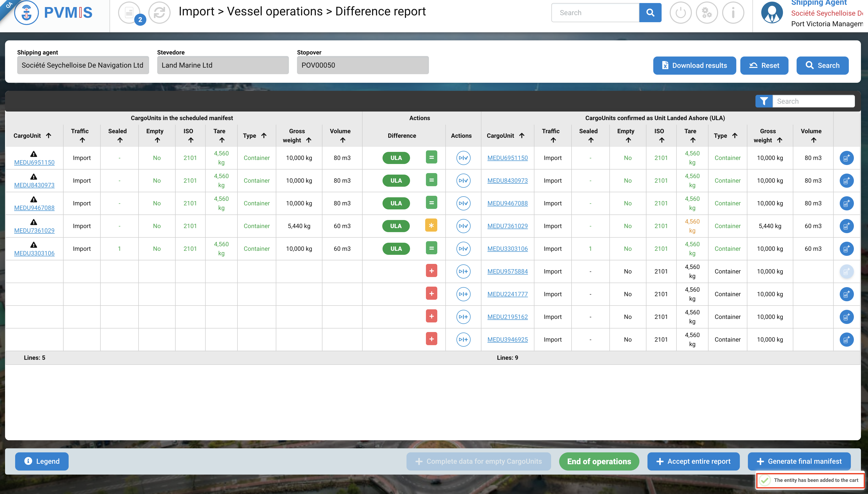
Task: Open MEDU8430973 link in scheduled manifest
Action: click(x=34, y=185)
